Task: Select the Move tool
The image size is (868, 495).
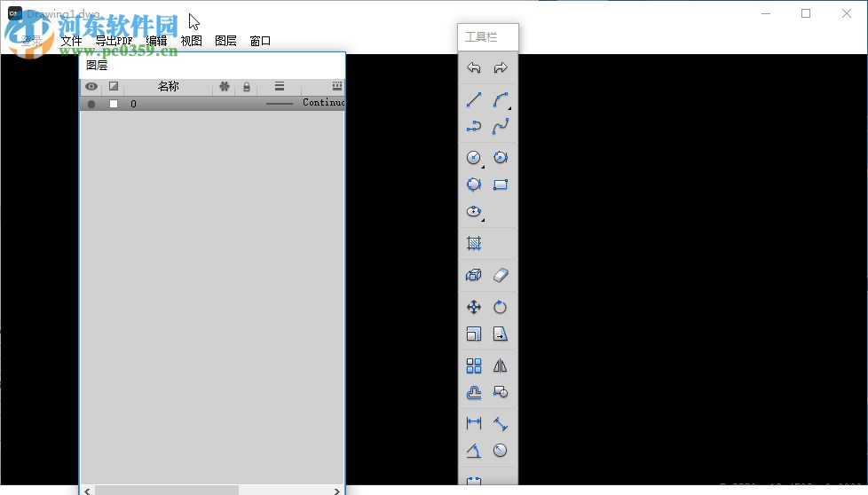Action: pyautogui.click(x=474, y=307)
